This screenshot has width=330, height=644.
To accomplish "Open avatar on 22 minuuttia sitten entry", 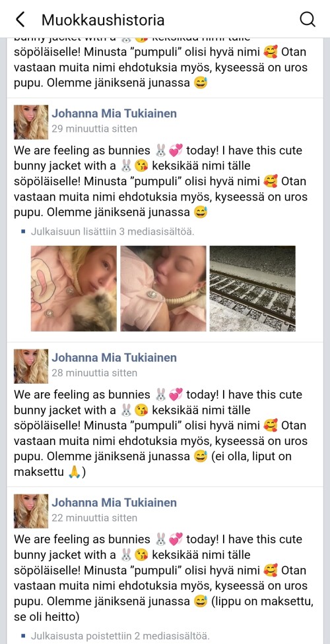I will (x=31, y=511).
